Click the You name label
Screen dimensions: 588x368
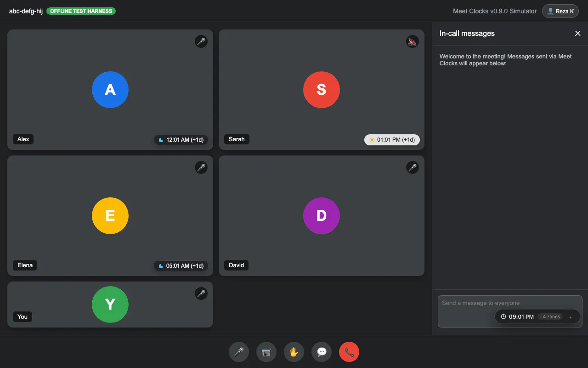(23, 316)
